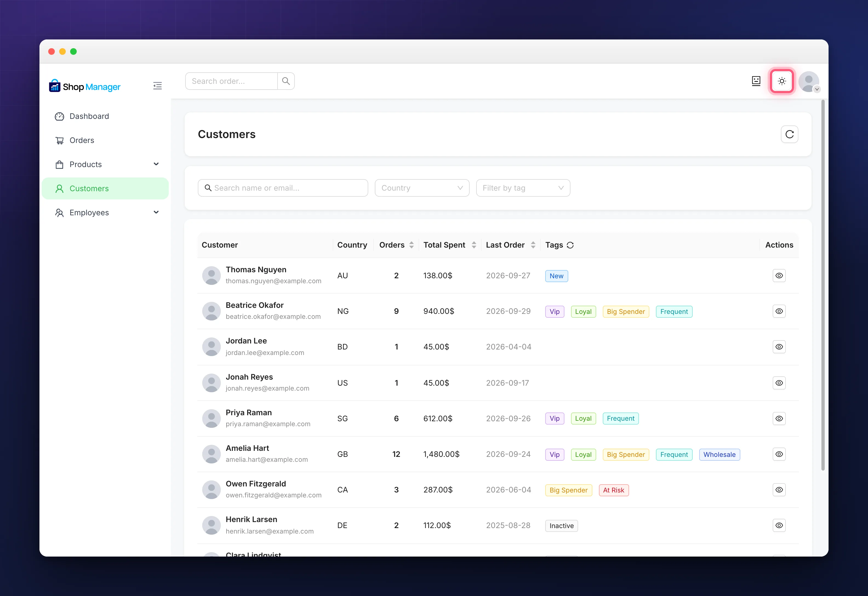Collapse the sidebar menu icon

coord(157,86)
